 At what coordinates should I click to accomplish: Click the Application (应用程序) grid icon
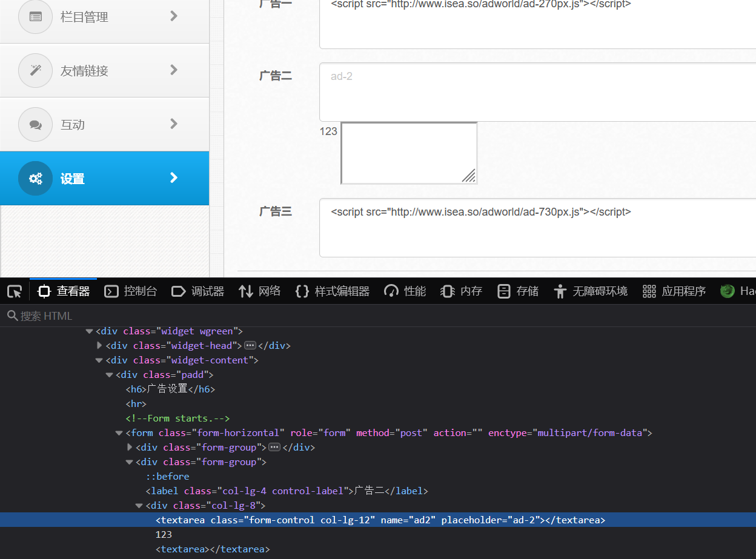tap(649, 291)
